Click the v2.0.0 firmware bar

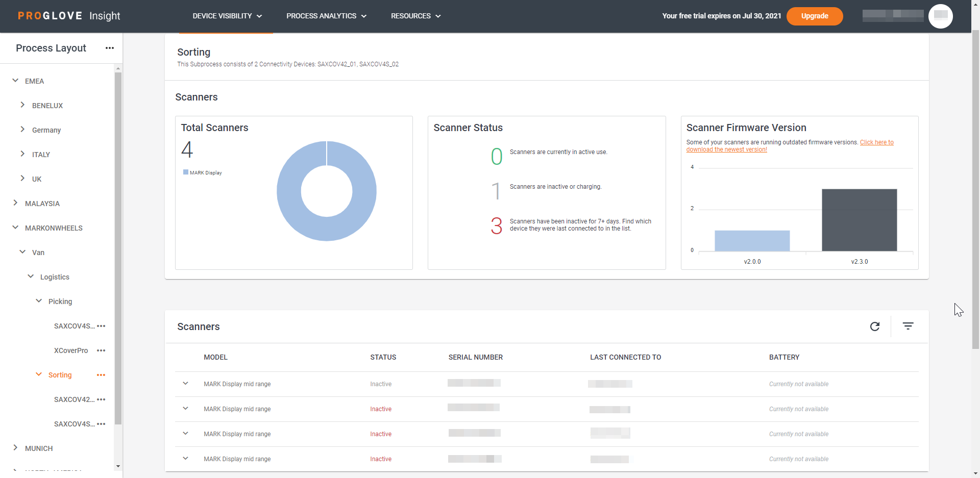coord(752,241)
